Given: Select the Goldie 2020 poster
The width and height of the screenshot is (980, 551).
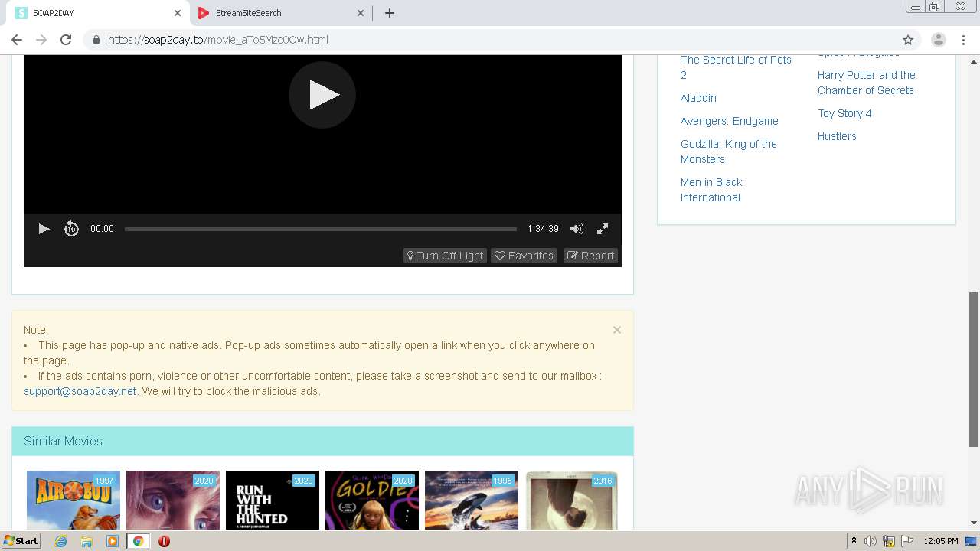Looking at the screenshot, I should click(372, 500).
